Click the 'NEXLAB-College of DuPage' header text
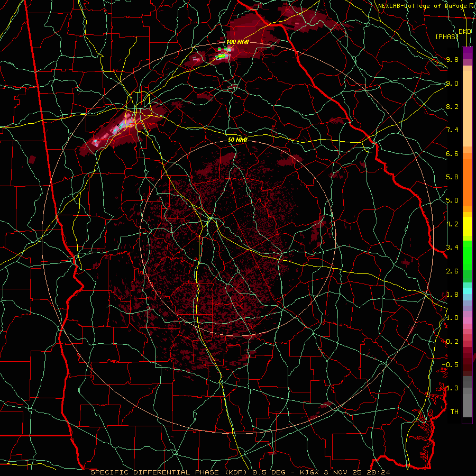Image resolution: width=476 pixels, height=476 pixels. [422, 6]
